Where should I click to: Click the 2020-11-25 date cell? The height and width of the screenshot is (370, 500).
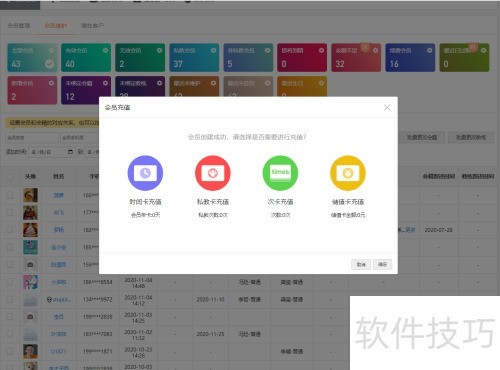(x=210, y=334)
